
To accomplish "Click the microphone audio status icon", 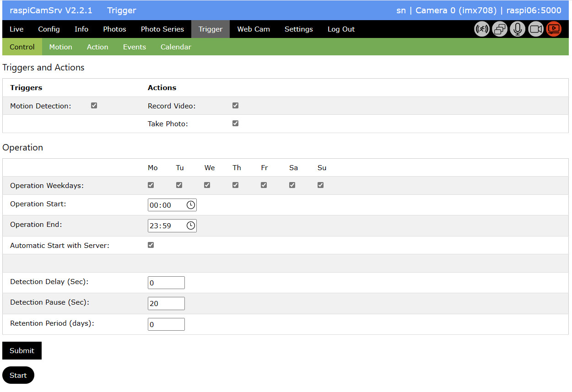I will [518, 29].
